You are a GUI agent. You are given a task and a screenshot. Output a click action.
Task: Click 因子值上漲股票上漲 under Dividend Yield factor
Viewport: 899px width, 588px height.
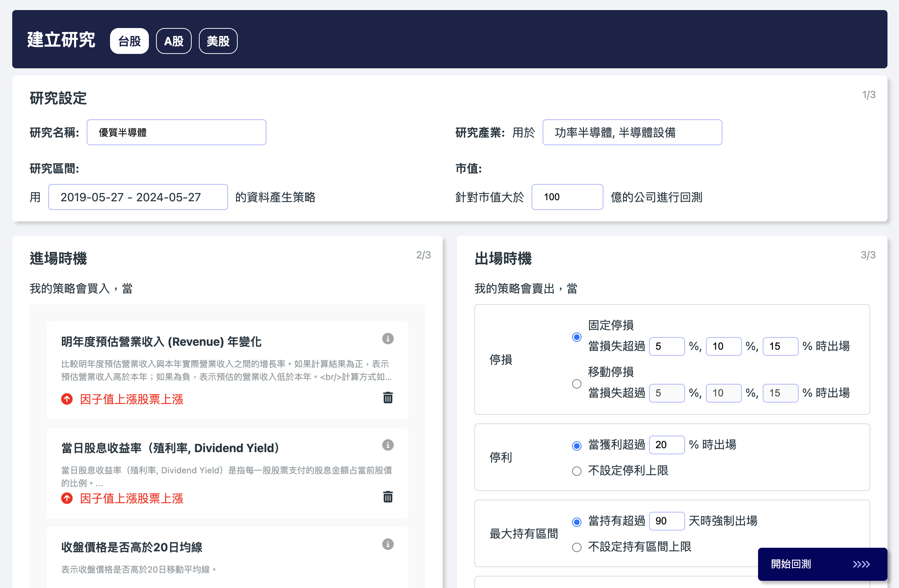tap(132, 499)
